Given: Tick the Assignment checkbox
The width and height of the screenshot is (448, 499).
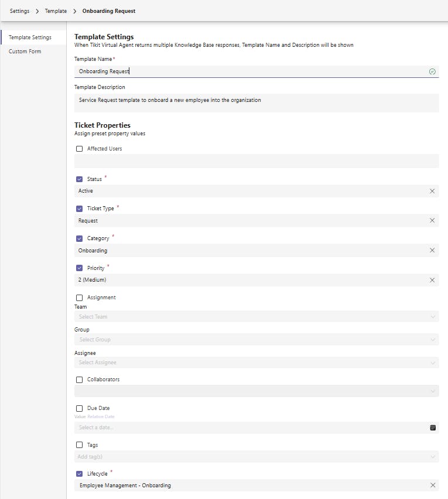Looking at the screenshot, I should 80,298.
